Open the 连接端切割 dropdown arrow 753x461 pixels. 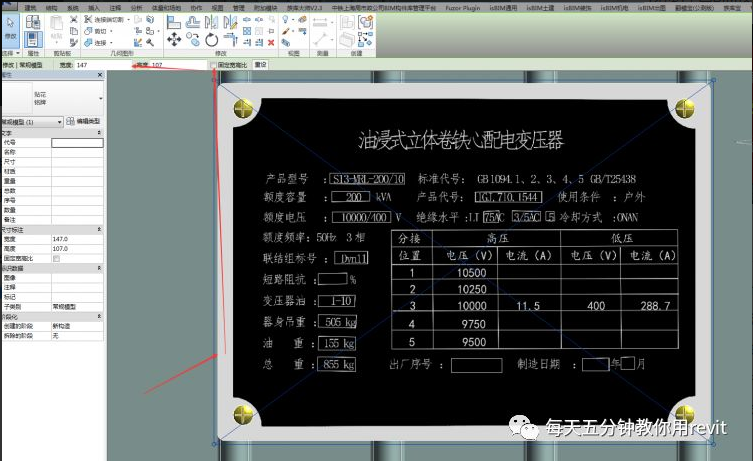click(x=128, y=19)
